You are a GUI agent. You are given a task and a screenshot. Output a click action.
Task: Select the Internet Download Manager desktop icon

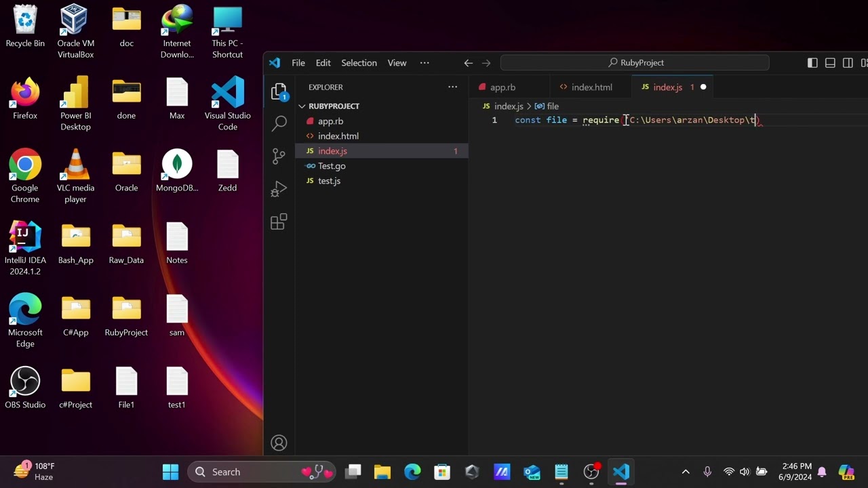pyautogui.click(x=177, y=32)
